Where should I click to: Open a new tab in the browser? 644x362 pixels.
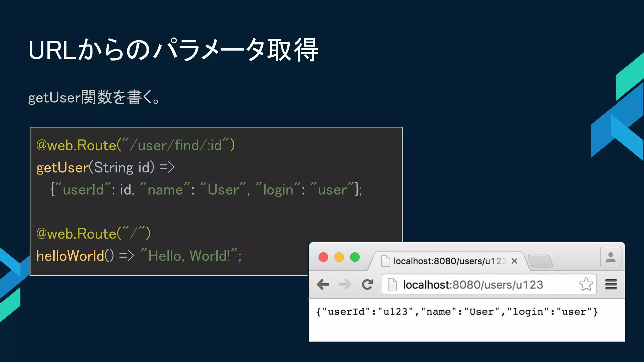(541, 261)
